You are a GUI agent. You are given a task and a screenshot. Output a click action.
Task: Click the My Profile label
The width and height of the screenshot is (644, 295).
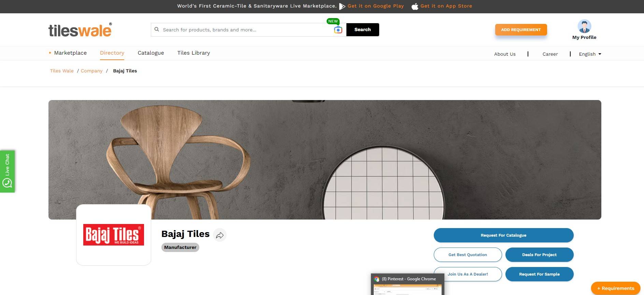click(584, 38)
